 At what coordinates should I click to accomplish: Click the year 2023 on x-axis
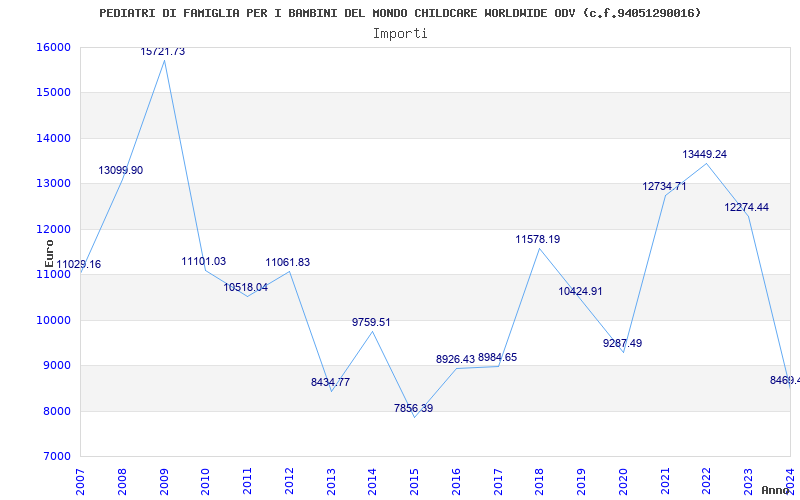pyautogui.click(x=748, y=481)
